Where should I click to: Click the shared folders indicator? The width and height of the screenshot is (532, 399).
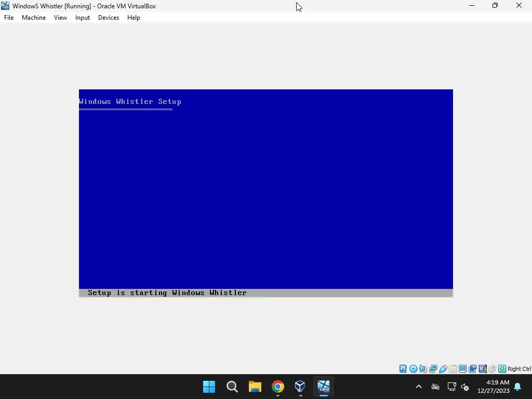pos(453,369)
